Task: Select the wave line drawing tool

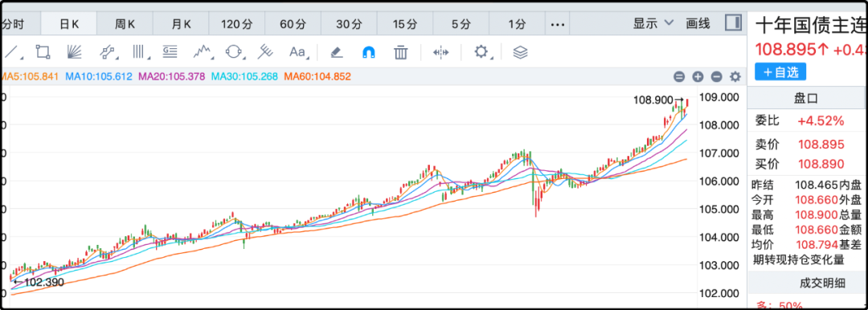Action: 203,52
